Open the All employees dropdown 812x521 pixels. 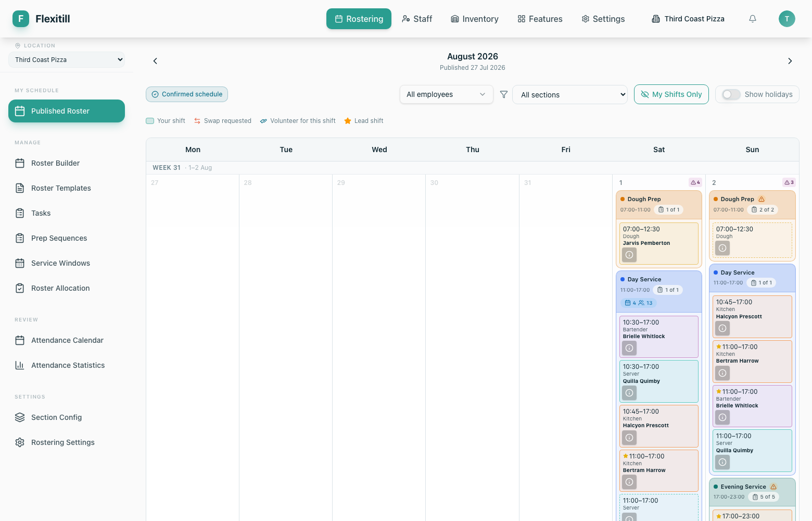[447, 94]
